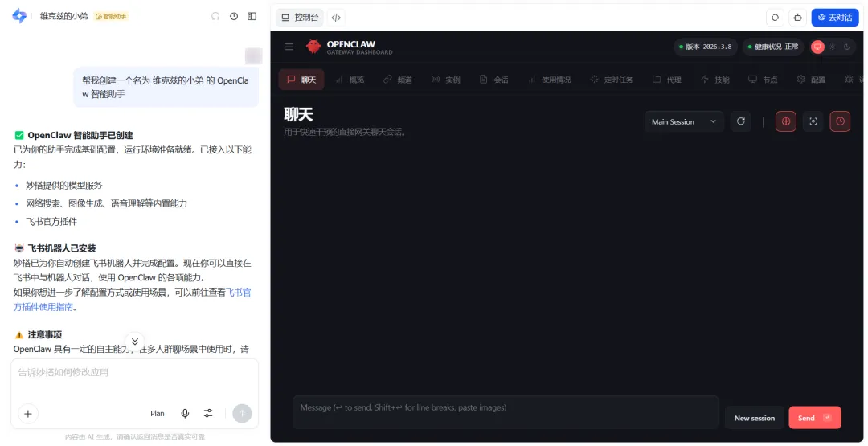Click the red Send button

(815, 418)
